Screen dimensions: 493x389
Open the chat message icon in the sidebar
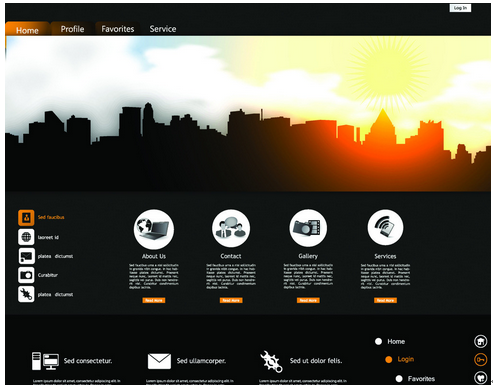[x=26, y=256]
